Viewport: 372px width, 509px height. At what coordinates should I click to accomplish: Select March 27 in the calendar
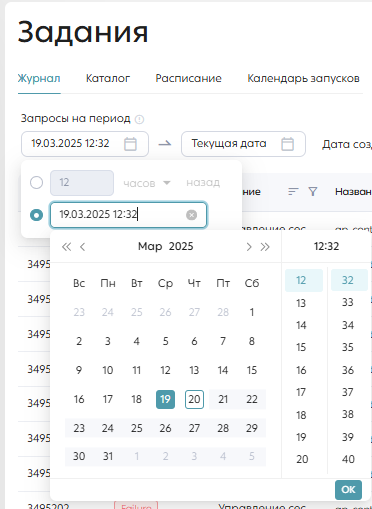[x=194, y=428]
